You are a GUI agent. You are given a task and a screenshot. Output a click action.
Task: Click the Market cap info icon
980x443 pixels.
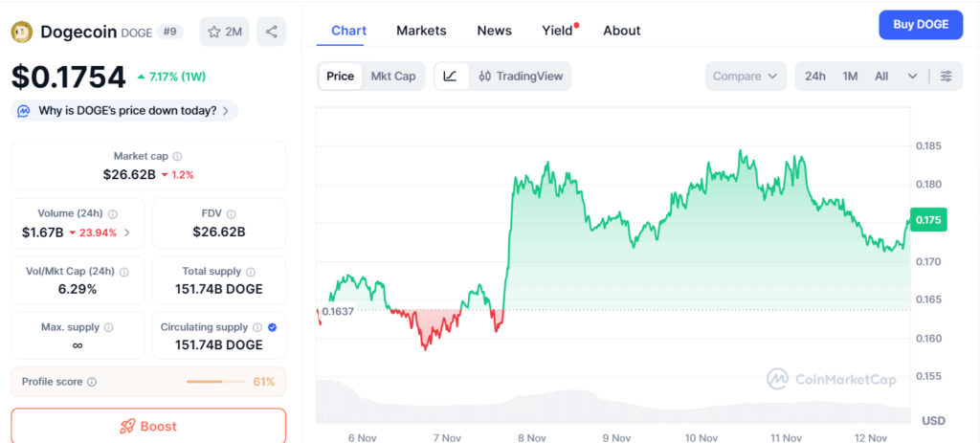[x=177, y=156]
